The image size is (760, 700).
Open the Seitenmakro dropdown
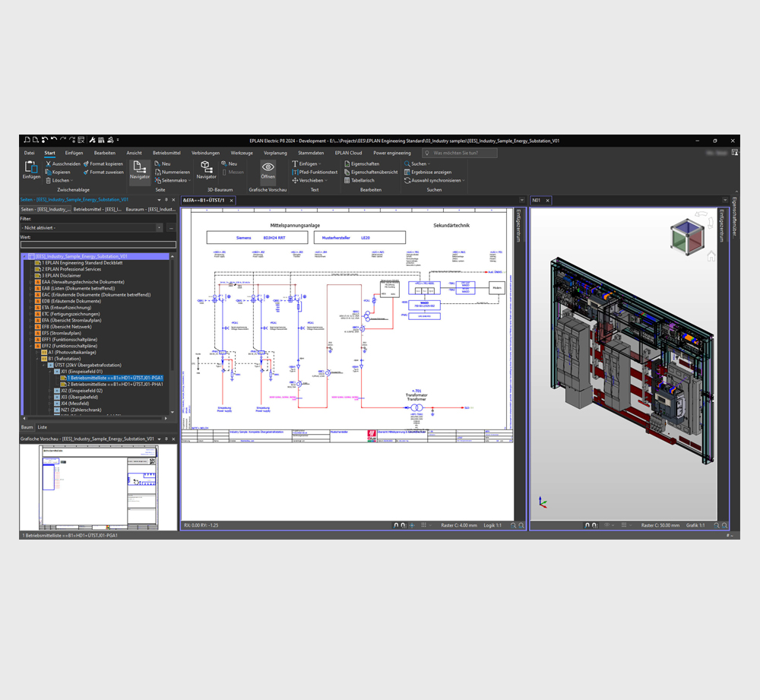[x=173, y=180]
